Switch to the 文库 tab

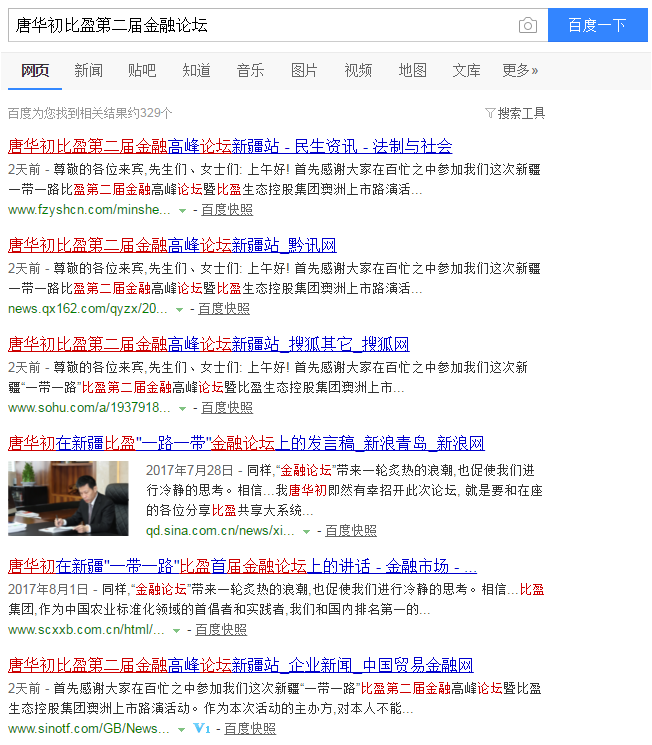tap(466, 70)
